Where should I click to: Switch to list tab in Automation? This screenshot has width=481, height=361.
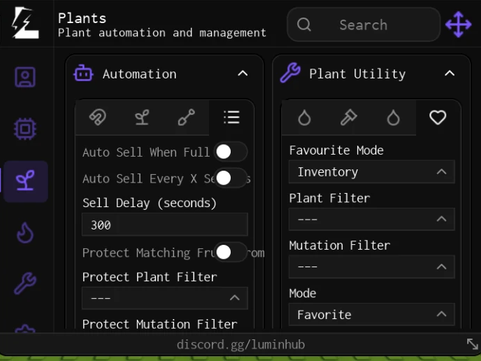click(x=231, y=117)
